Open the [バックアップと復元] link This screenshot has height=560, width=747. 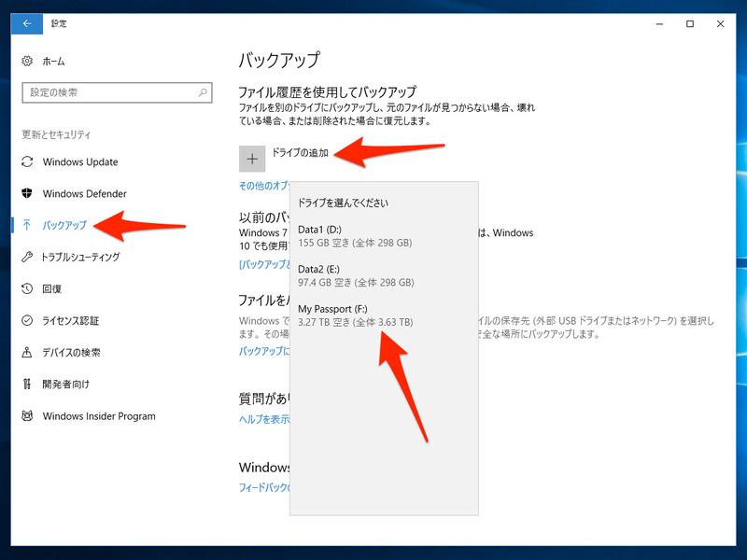coord(264,264)
